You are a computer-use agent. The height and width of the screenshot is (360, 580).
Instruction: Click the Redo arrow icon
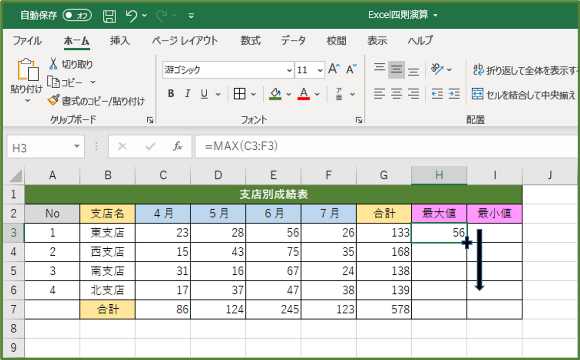(x=162, y=16)
